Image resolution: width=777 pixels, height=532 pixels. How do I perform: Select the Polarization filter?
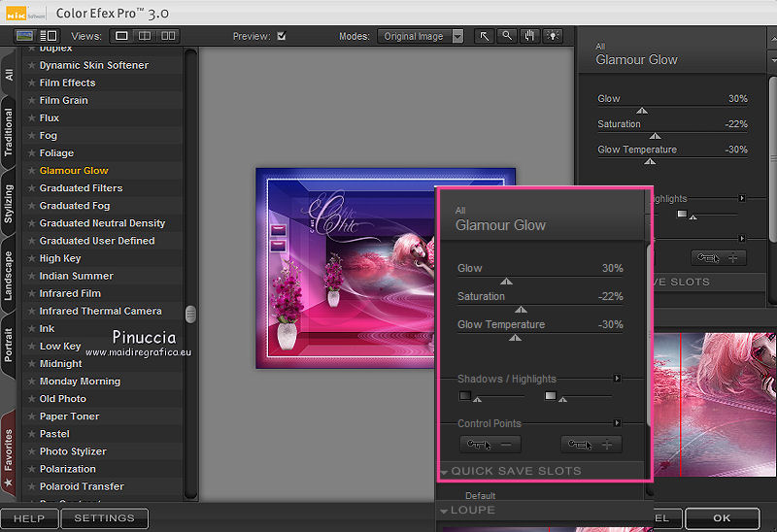(68, 469)
